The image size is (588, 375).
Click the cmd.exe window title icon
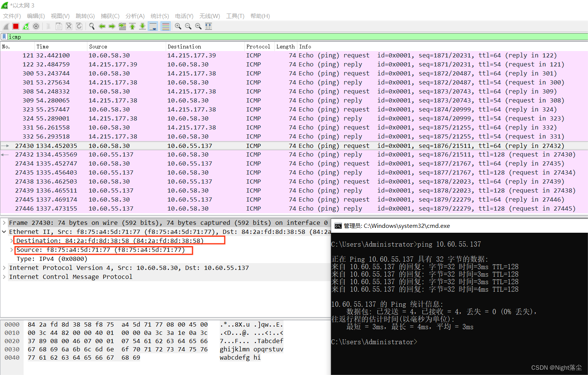338,226
